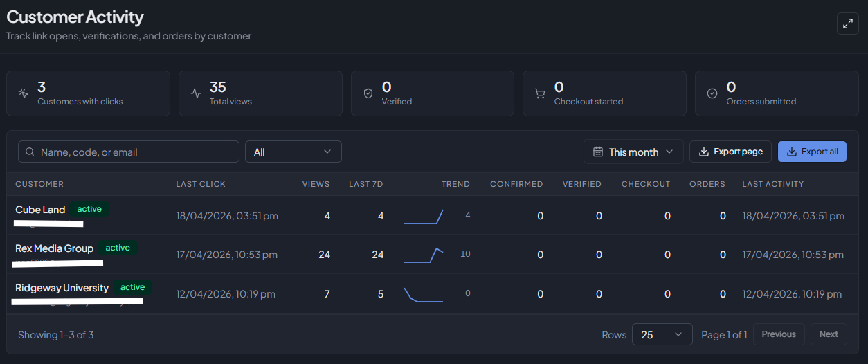Click the active badge for Rex Media Group
The height and width of the screenshot is (364, 868).
tap(118, 248)
